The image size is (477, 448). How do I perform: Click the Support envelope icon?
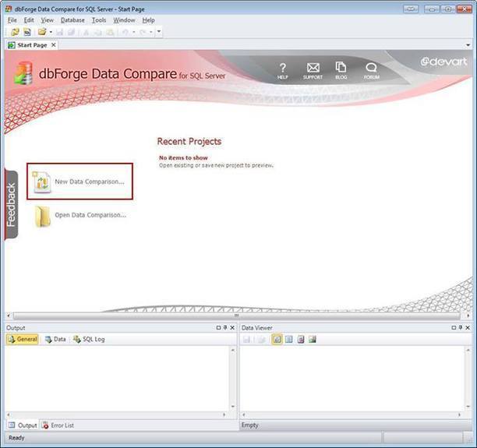click(313, 71)
